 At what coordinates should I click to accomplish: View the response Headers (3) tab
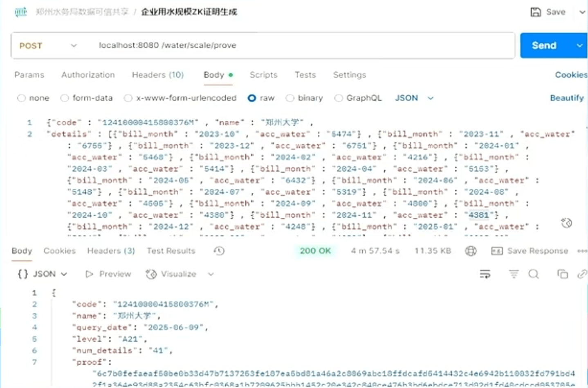(x=111, y=251)
